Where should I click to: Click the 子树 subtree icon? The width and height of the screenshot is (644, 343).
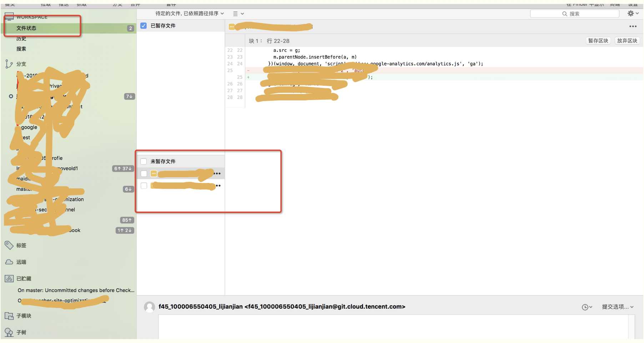9,332
